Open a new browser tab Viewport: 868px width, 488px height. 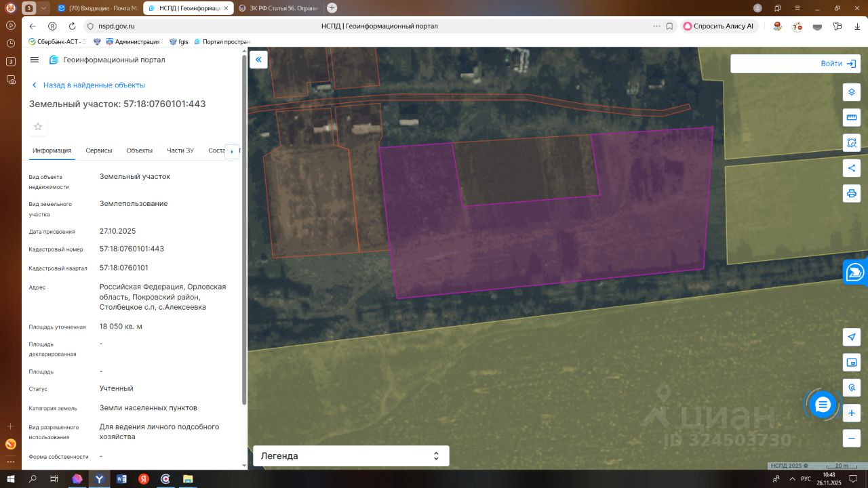332,8
